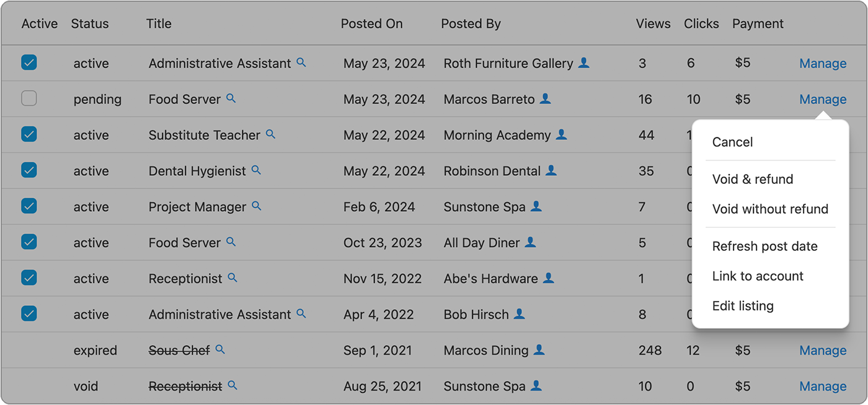Screen dimensions: 868x405
Task: Select Void & refund menu option
Action: (x=753, y=180)
